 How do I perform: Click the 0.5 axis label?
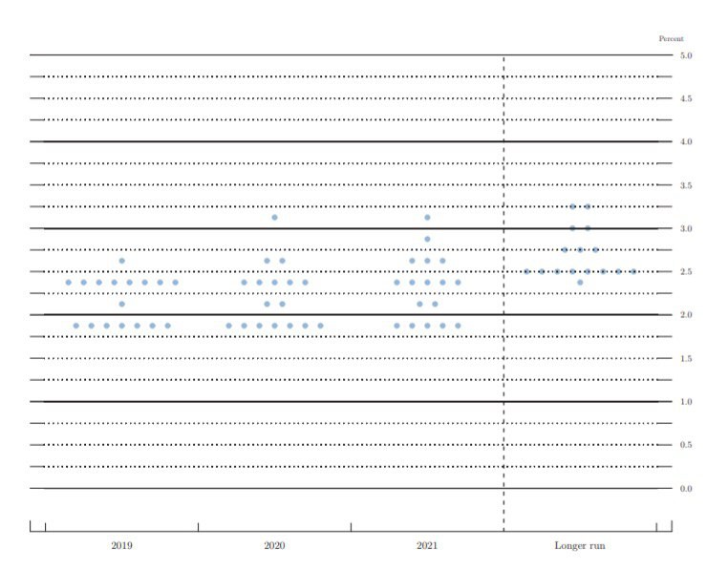(x=686, y=445)
